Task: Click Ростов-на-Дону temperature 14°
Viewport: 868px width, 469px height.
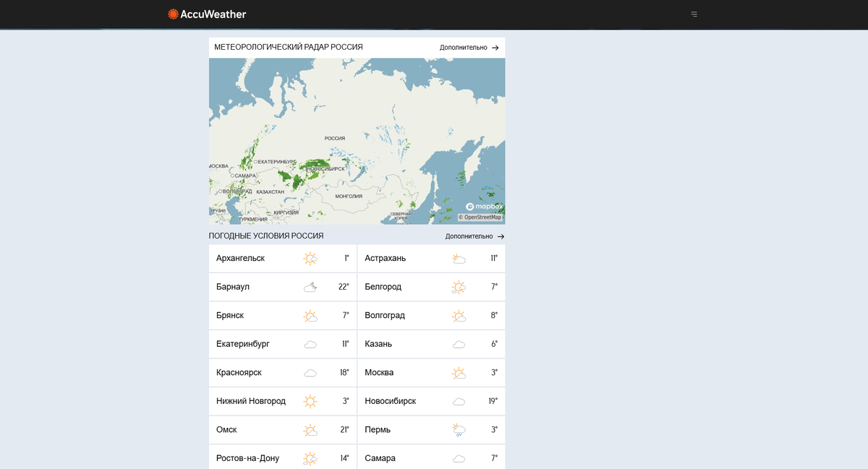Action: [344, 458]
